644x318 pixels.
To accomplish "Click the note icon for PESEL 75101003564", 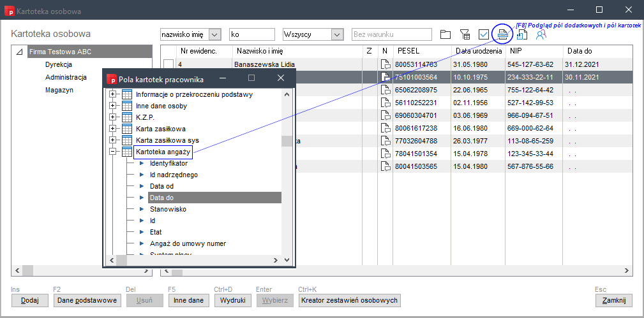I will pos(386,77).
